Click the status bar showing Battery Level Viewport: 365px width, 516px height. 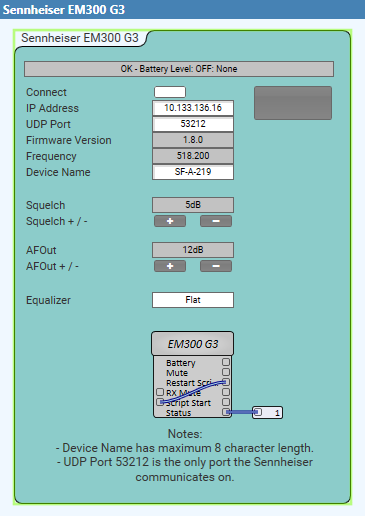(179, 69)
